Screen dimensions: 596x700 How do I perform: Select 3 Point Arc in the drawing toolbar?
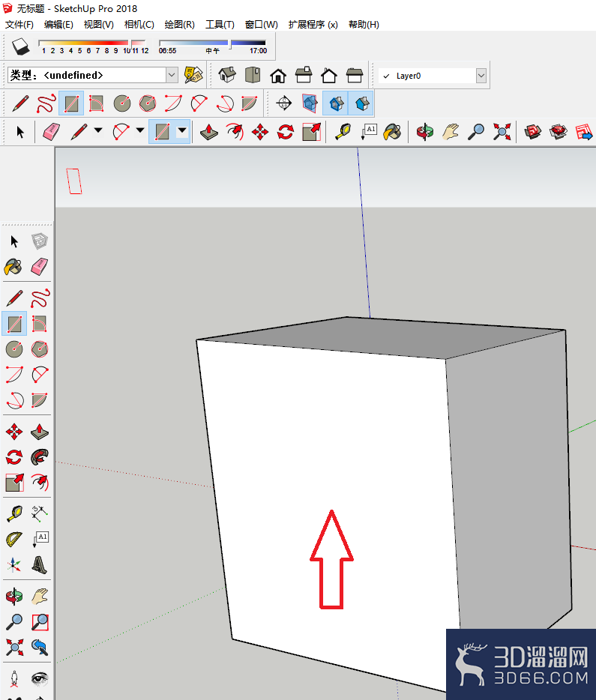click(x=225, y=103)
